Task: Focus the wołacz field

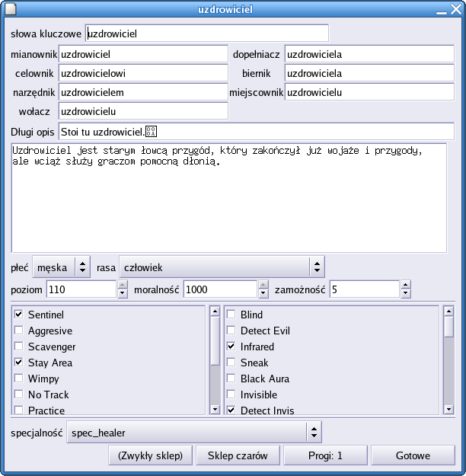Action: coord(143,111)
